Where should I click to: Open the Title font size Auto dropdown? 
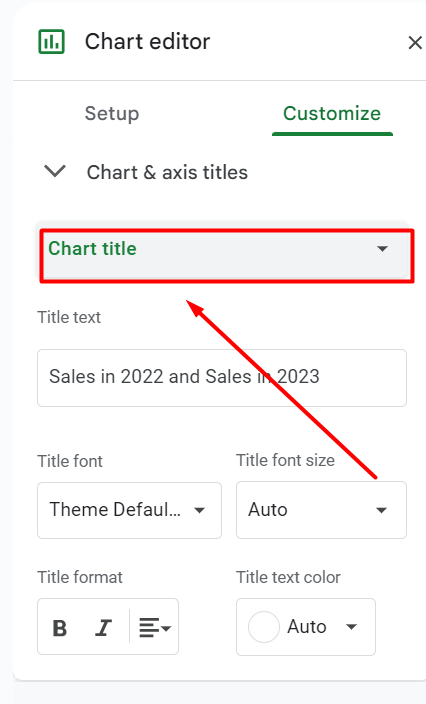(321, 510)
